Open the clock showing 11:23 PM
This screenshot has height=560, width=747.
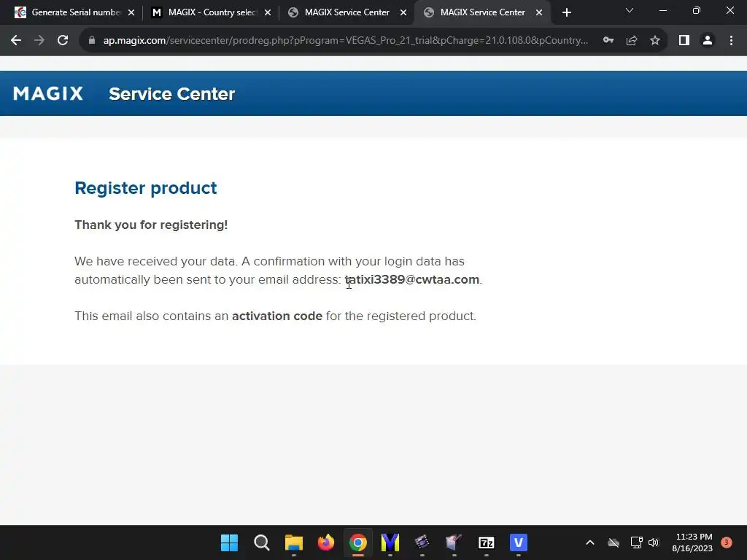click(x=693, y=542)
